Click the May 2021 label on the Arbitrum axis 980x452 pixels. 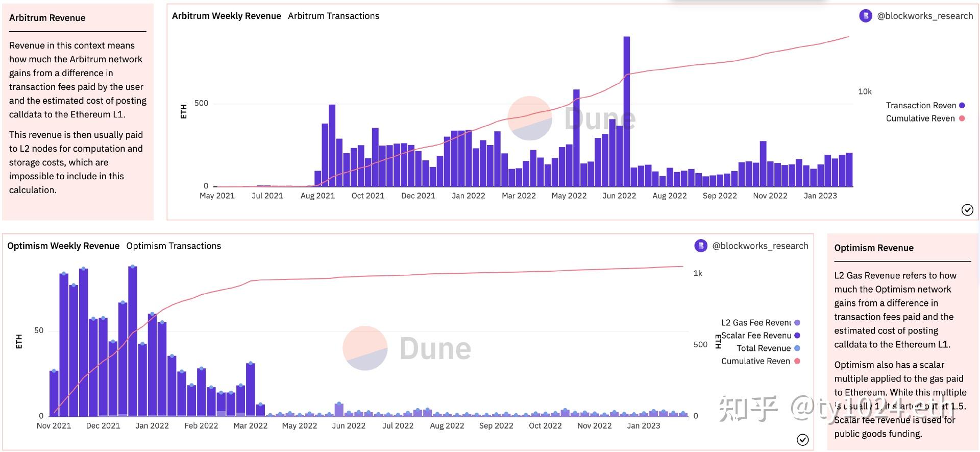217,196
